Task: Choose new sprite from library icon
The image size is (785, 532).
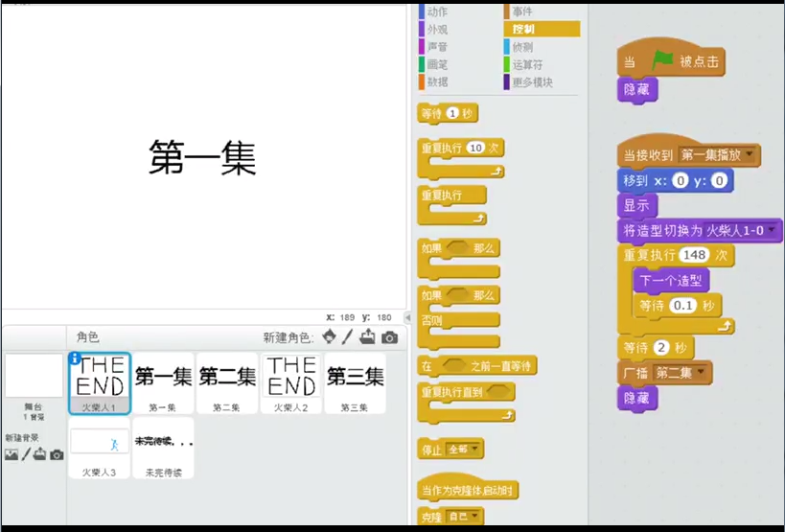Action: (x=329, y=336)
